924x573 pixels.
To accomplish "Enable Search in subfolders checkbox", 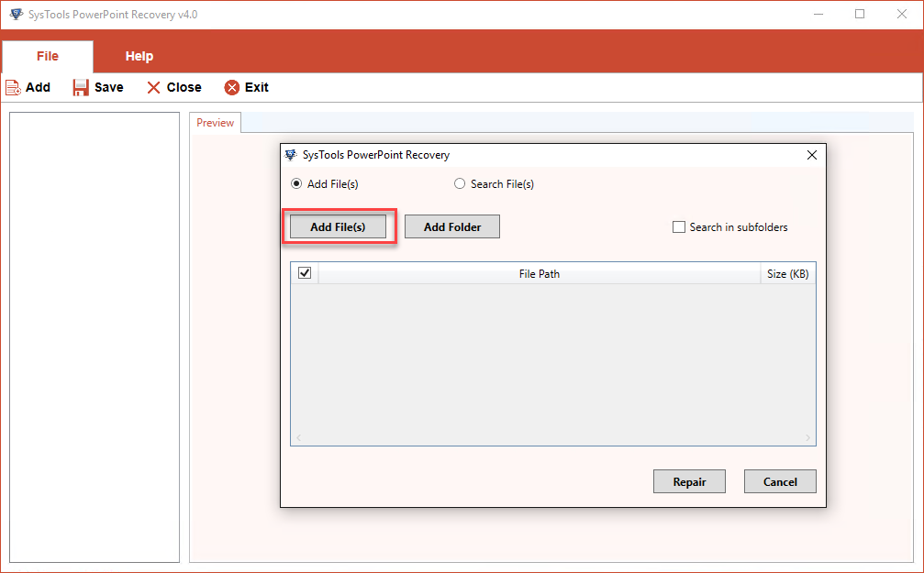I will [679, 226].
